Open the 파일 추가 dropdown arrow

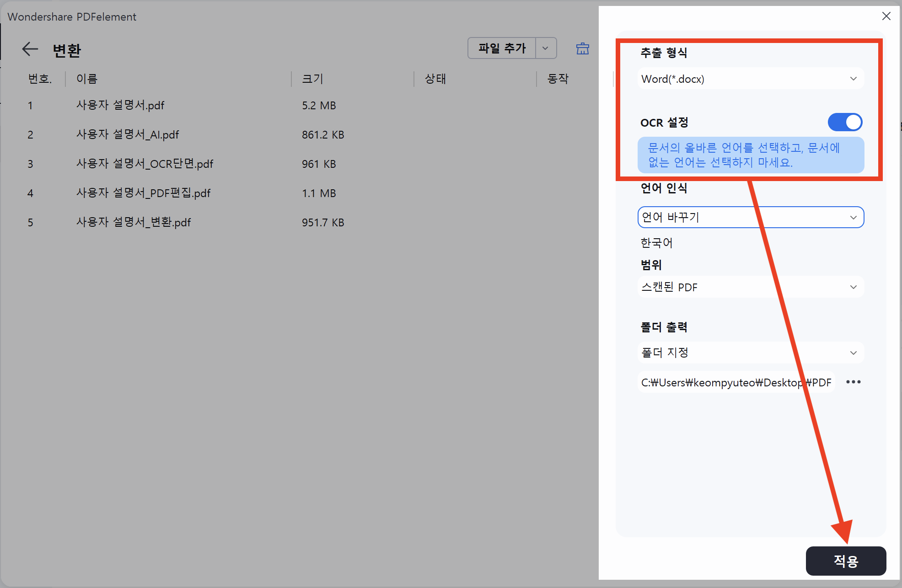click(x=545, y=48)
